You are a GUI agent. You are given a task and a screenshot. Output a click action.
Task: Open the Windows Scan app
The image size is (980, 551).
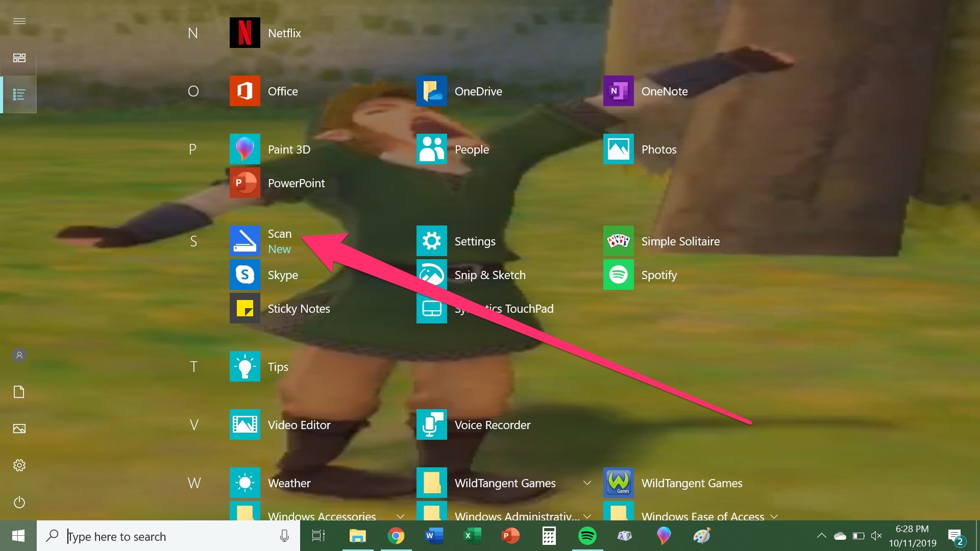click(280, 241)
